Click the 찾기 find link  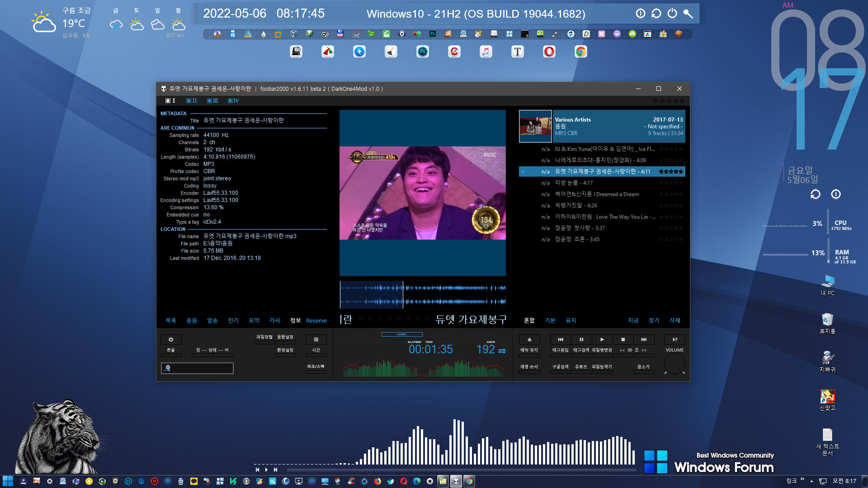point(654,320)
